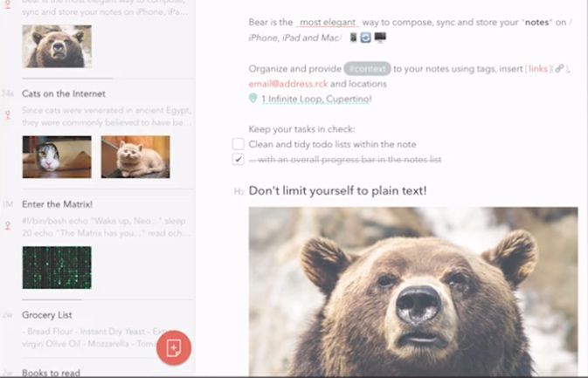Image resolution: width=588 pixels, height=378 pixels.
Task: Open the 1 Infinite Loop, Cupertino address
Action: pos(316,99)
